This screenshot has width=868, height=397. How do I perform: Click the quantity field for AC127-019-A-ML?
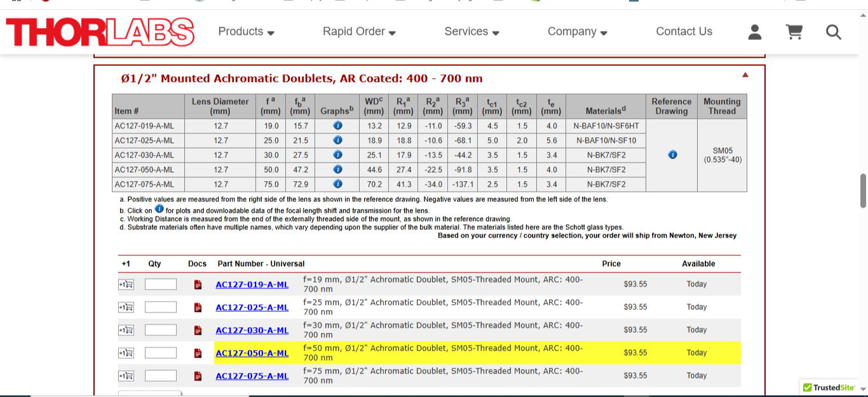pos(161,285)
